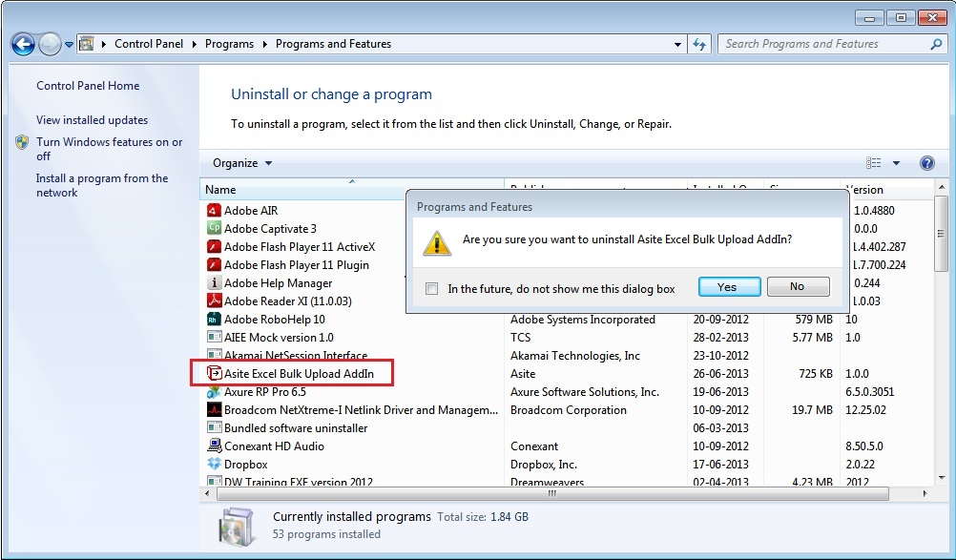
Task: Click the TCS publisher cell
Action: [521, 337]
